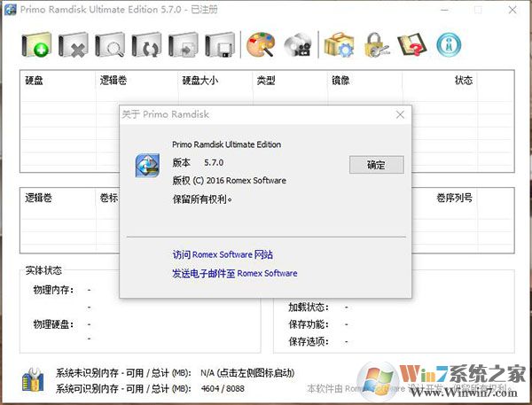Click the 保留所有权利 text
The image size is (532, 405).
202,199
